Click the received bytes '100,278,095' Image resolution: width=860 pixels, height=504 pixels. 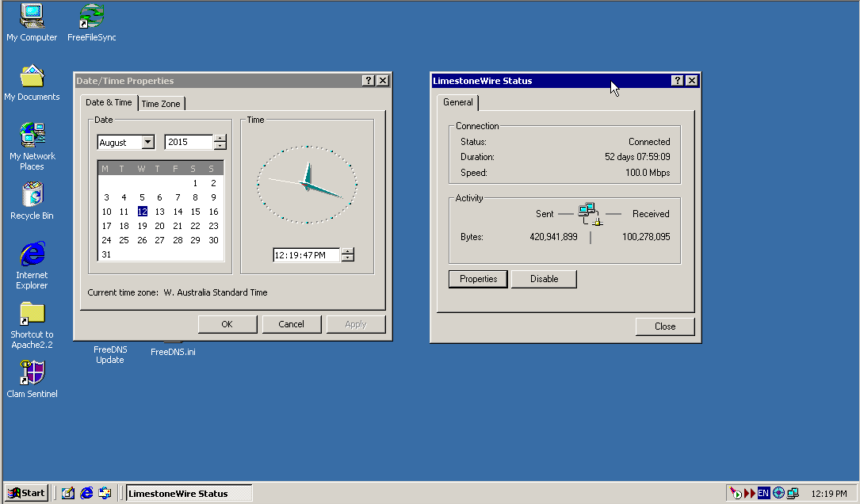(646, 237)
